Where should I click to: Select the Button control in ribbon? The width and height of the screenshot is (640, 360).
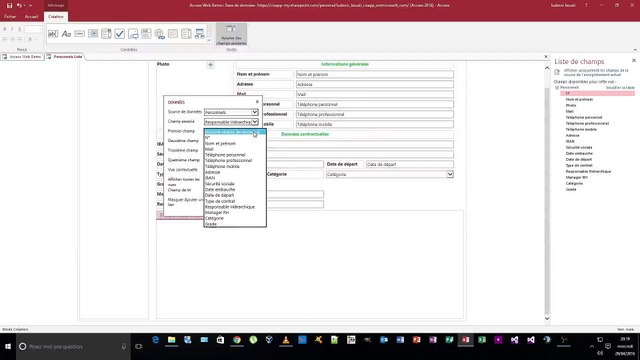pyautogui.click(x=80, y=34)
